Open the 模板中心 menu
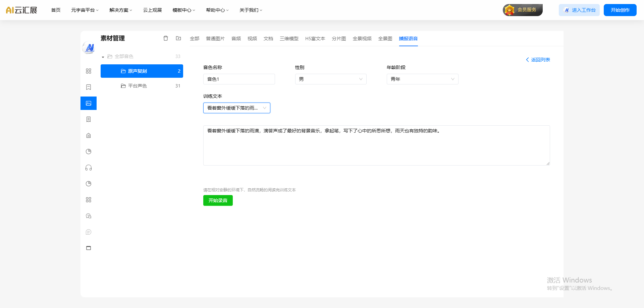The height and width of the screenshot is (308, 644). (183, 10)
